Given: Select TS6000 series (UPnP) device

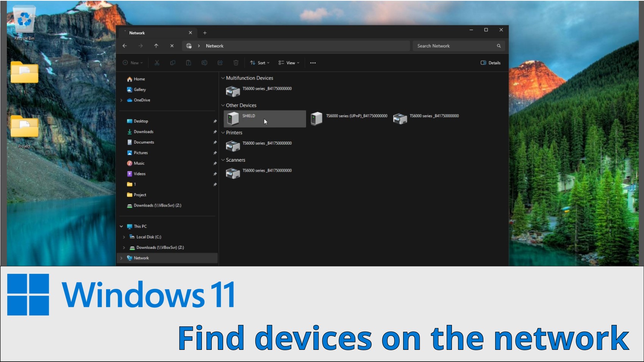Looking at the screenshot, I should [349, 119].
